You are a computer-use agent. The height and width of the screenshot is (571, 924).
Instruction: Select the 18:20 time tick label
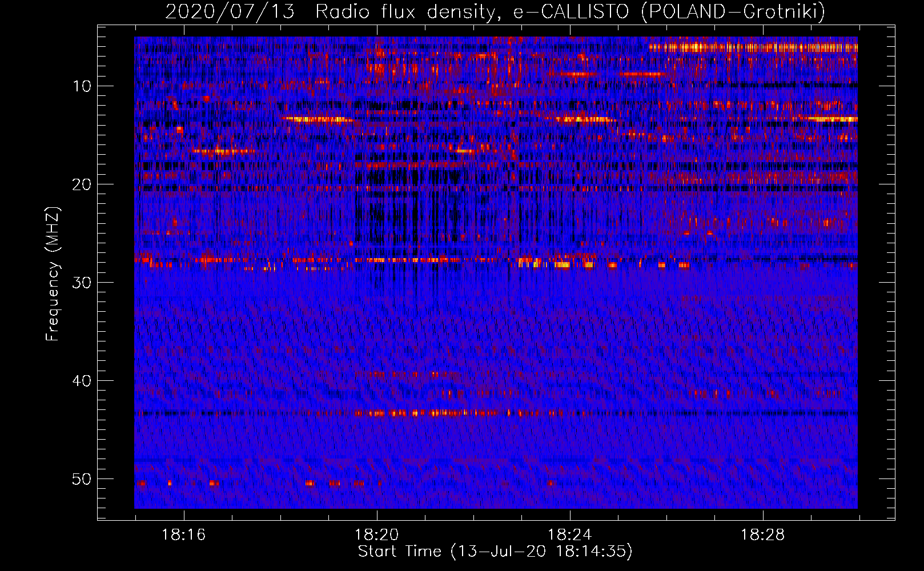coord(376,535)
